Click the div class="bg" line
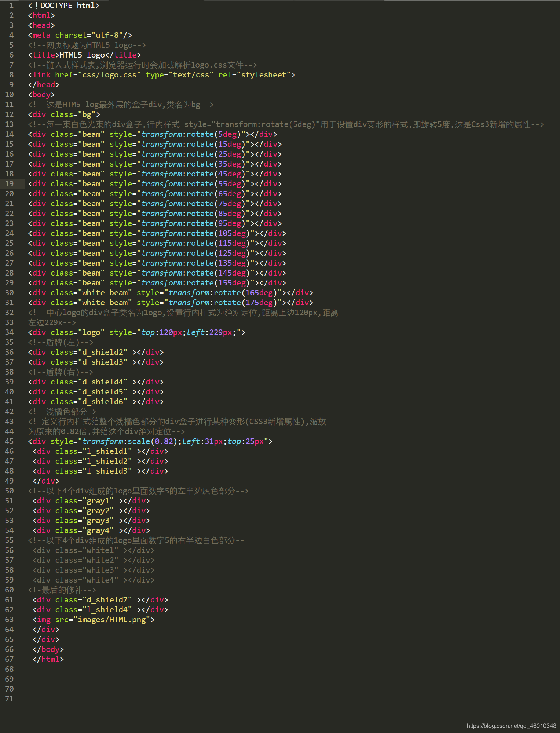The height and width of the screenshot is (733, 560). 64,114
